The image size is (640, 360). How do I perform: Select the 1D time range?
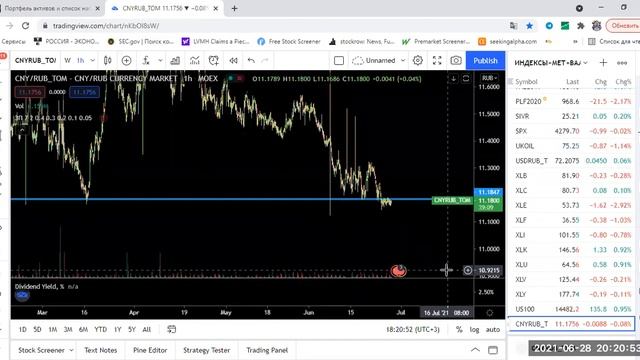22,329
